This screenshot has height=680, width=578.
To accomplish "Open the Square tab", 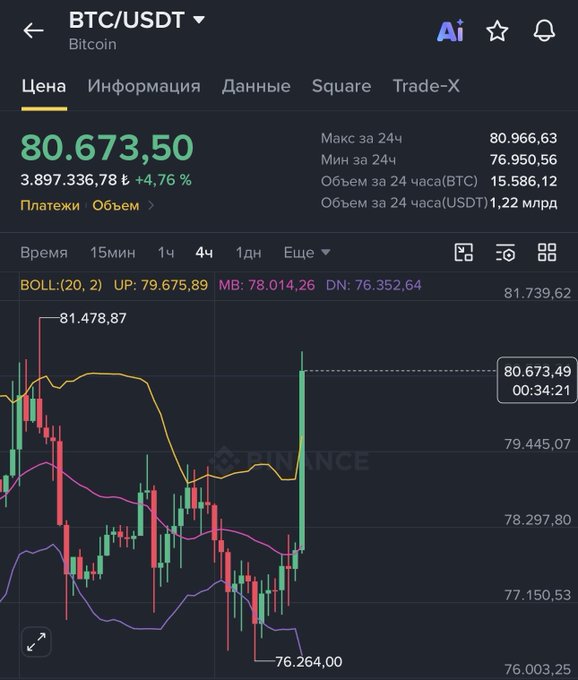I will (341, 86).
